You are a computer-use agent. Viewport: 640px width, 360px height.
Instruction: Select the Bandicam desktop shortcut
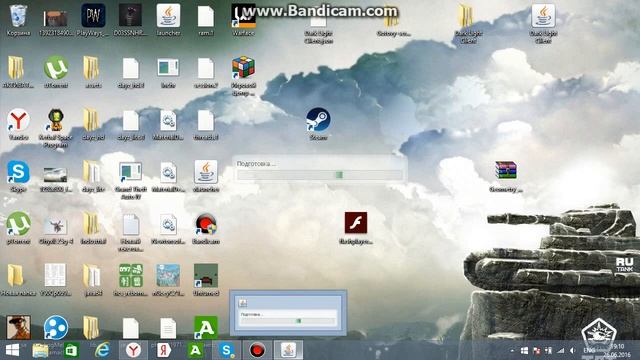(206, 224)
